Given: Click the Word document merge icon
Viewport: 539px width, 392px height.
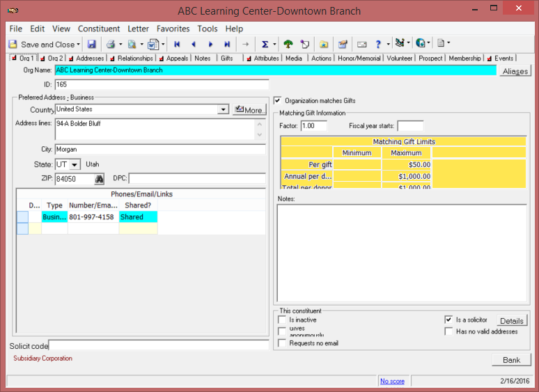Looking at the screenshot, I should coord(153,44).
